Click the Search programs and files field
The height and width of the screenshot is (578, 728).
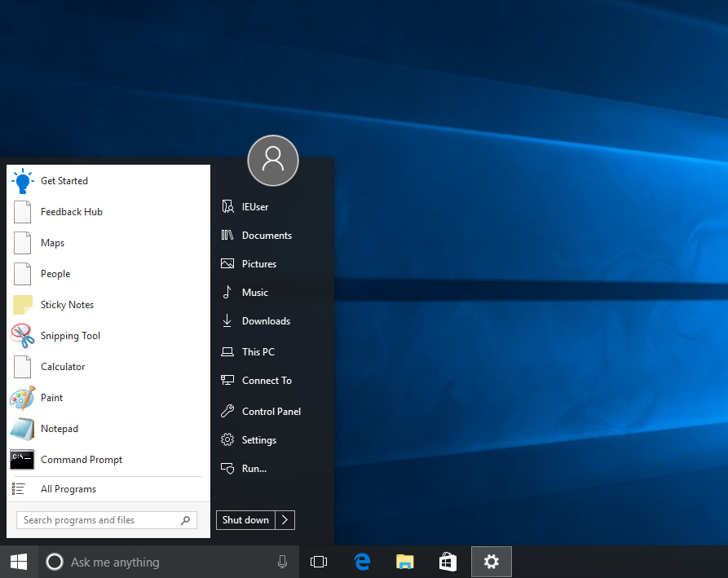coord(98,520)
